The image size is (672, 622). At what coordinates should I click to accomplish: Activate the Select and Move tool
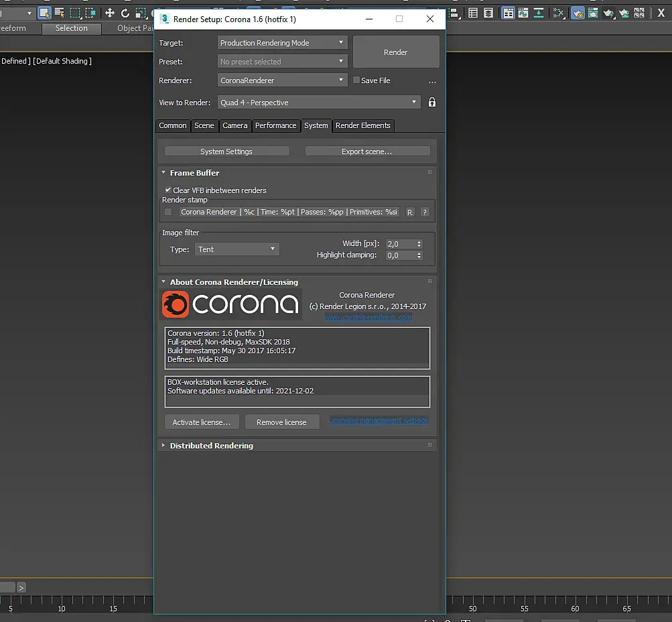(x=110, y=13)
